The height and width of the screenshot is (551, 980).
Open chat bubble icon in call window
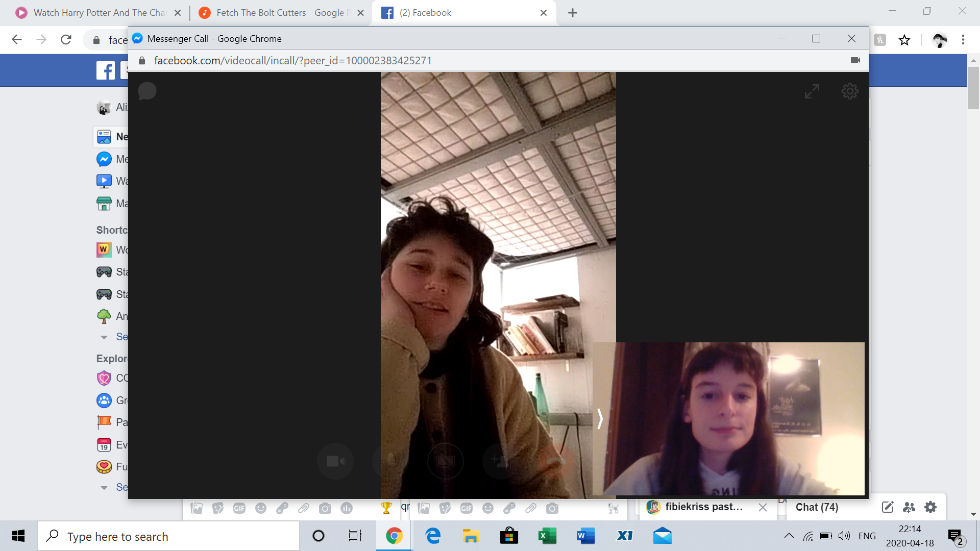pyautogui.click(x=147, y=91)
